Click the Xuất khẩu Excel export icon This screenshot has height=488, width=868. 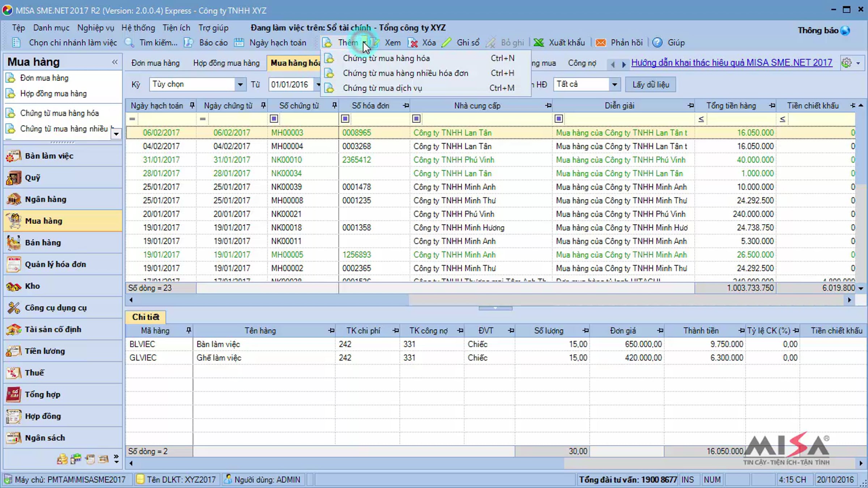pyautogui.click(x=539, y=43)
